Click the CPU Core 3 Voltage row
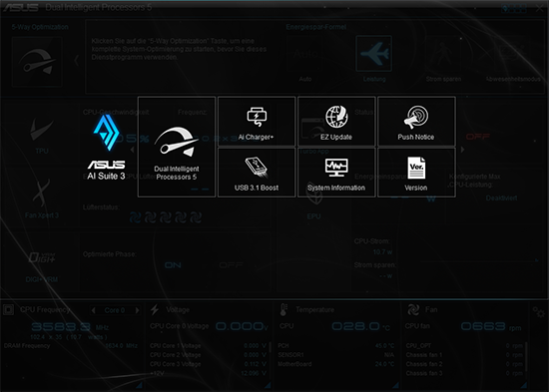This screenshot has width=549, height=392. [x=208, y=364]
